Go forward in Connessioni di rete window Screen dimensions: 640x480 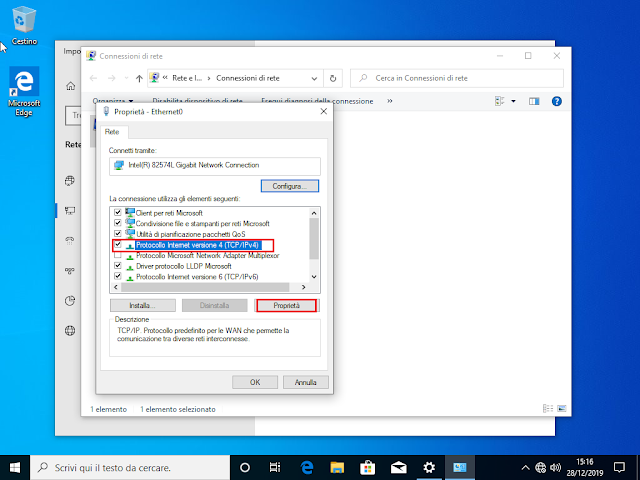pos(111,78)
